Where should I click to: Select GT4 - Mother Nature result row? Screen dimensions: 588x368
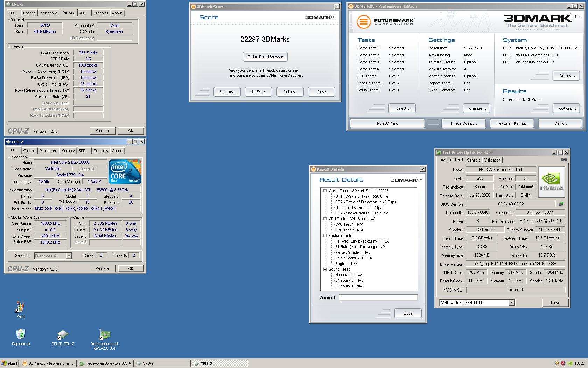(362, 213)
